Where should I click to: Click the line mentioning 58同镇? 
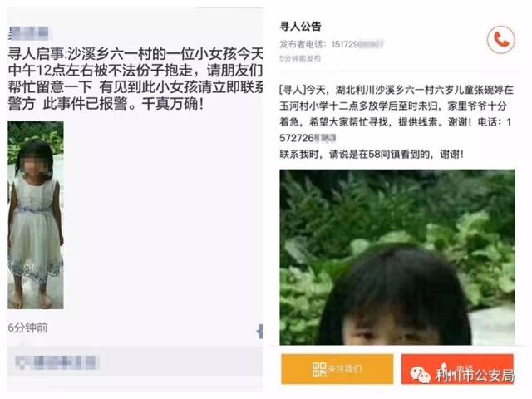pyautogui.click(x=372, y=155)
